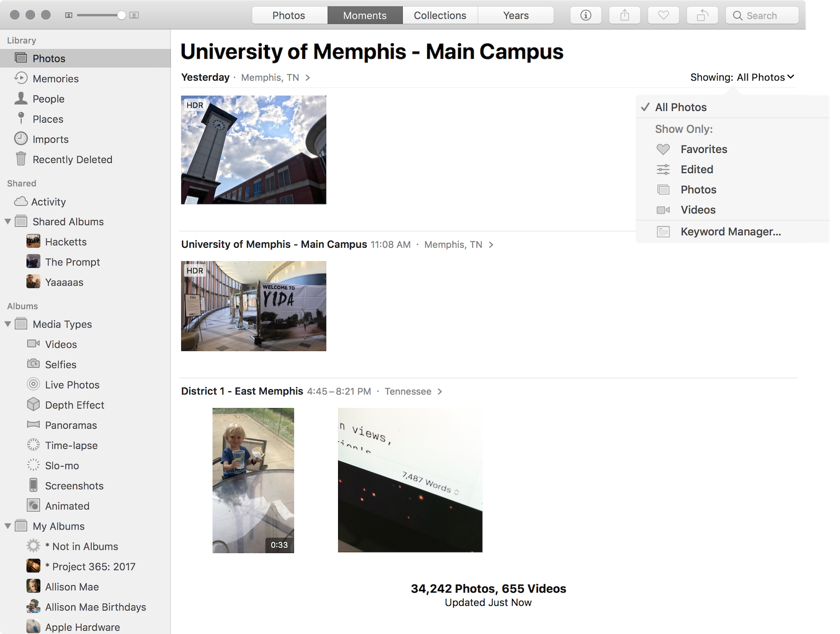Choose All Photos filter option
Screen dimensions: 840x634
pyautogui.click(x=732, y=107)
